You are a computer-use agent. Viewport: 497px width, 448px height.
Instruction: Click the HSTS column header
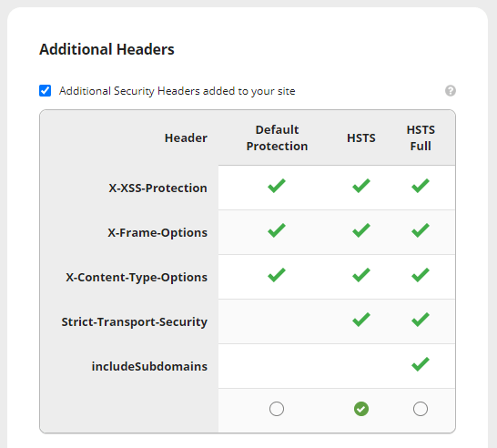[361, 137]
